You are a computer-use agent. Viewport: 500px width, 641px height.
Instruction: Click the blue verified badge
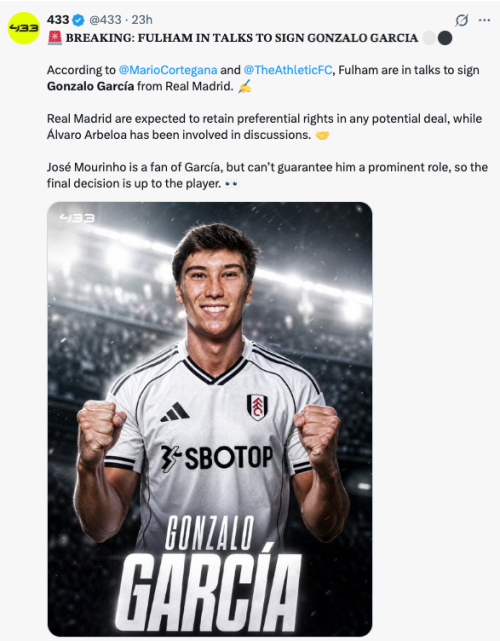(78, 20)
